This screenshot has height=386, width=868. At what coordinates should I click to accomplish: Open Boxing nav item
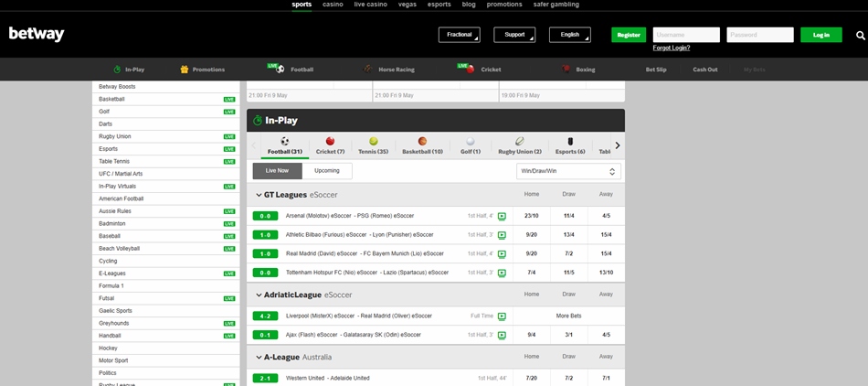[578, 70]
